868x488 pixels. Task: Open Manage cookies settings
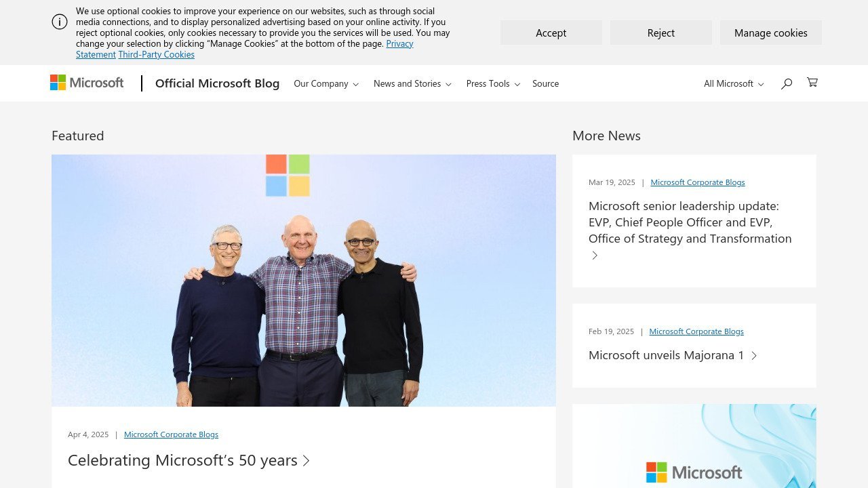[771, 33]
